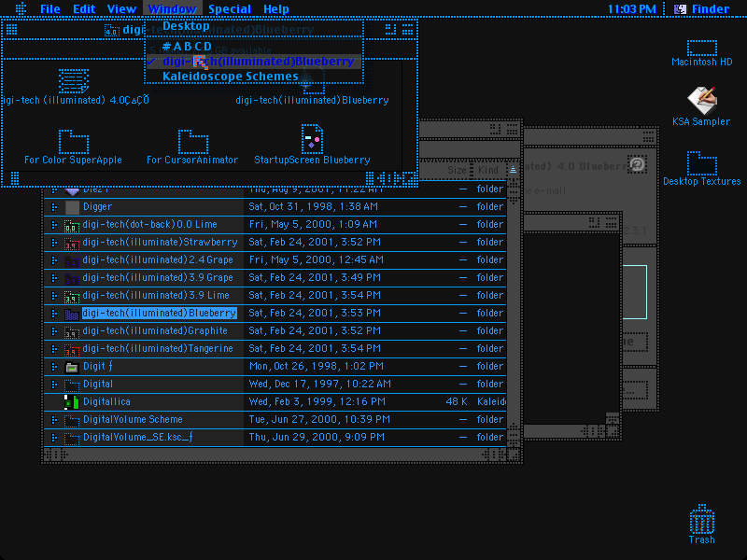Click the Digitallica scheme file icon

[72, 402]
